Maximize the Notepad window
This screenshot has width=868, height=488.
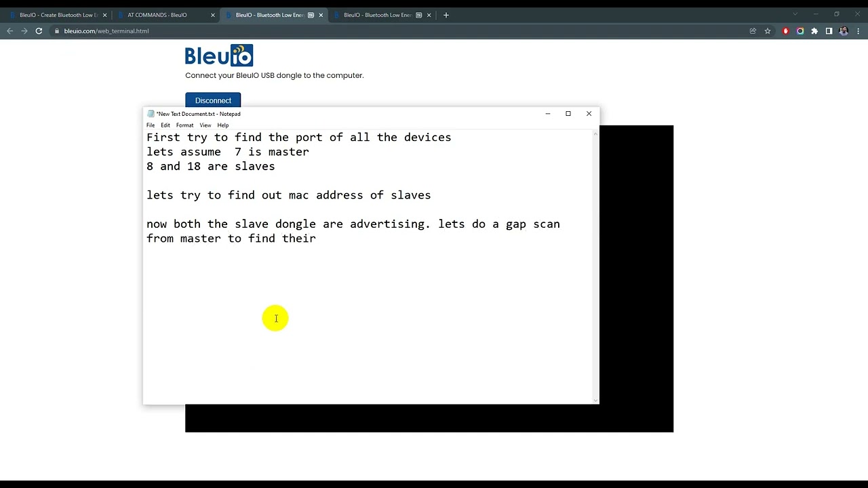click(568, 113)
